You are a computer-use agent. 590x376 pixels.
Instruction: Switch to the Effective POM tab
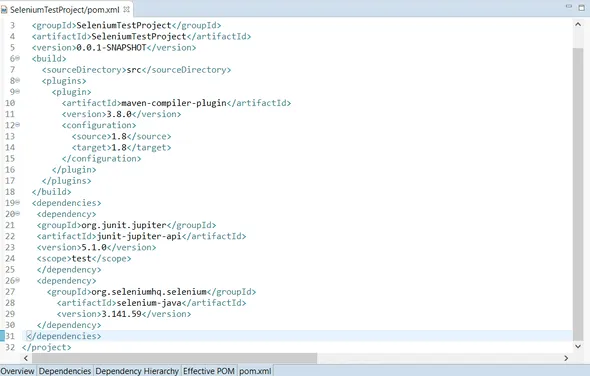(209, 371)
